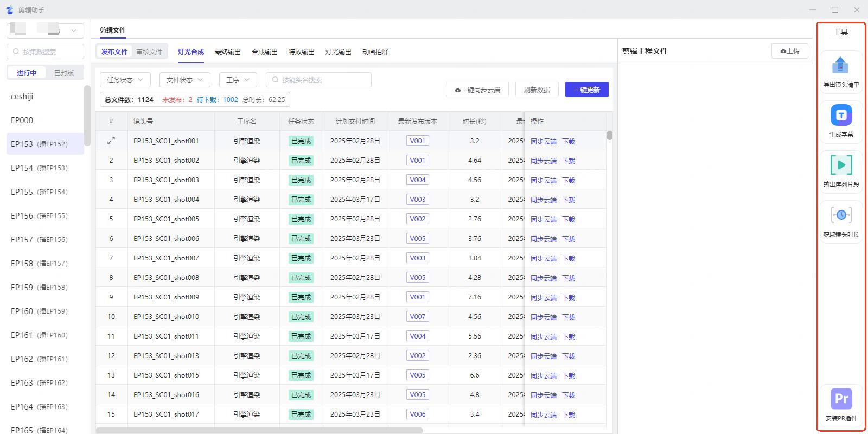Screen dimensions: 868x434
Task: Expand the 工序 dropdown
Action: [238, 80]
